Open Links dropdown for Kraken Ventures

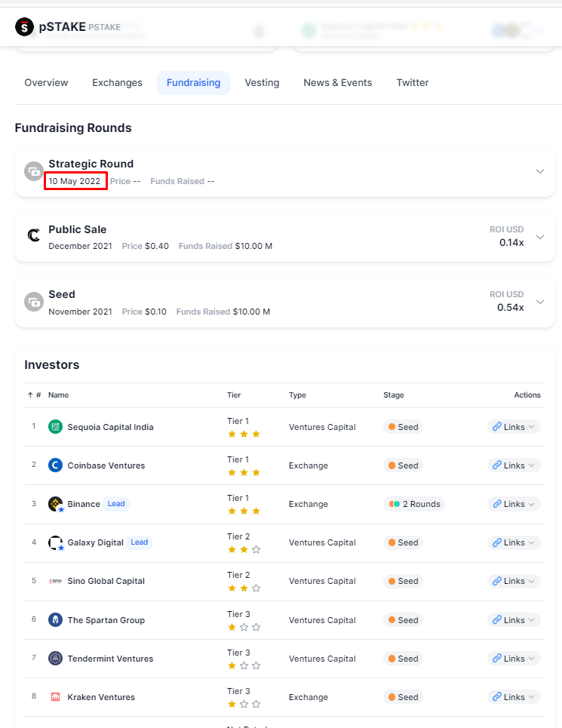[x=514, y=697]
